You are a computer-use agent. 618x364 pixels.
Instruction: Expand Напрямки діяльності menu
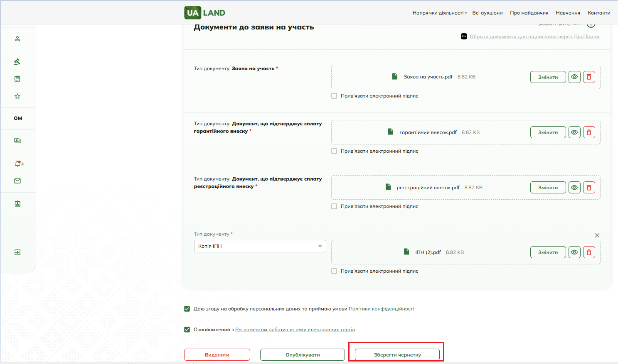click(440, 13)
